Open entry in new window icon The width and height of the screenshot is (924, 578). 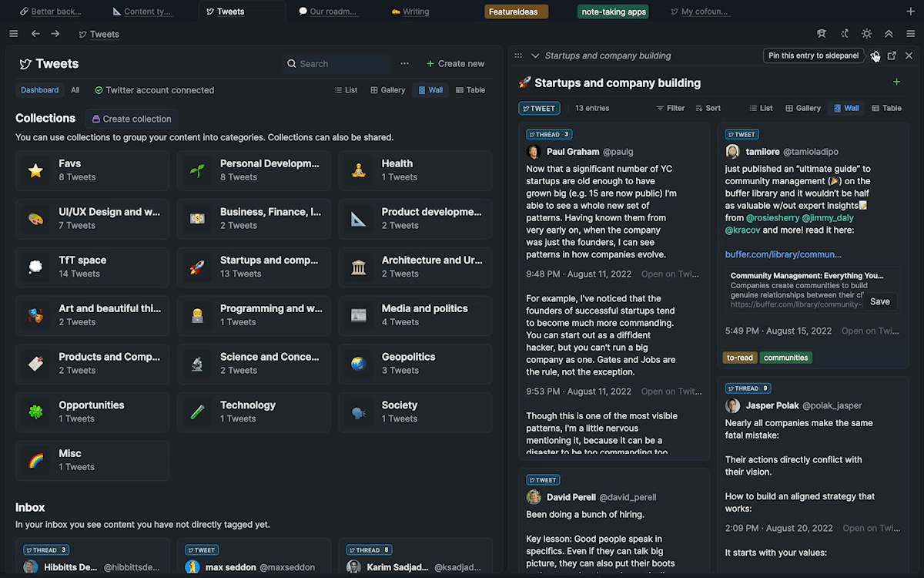point(892,55)
